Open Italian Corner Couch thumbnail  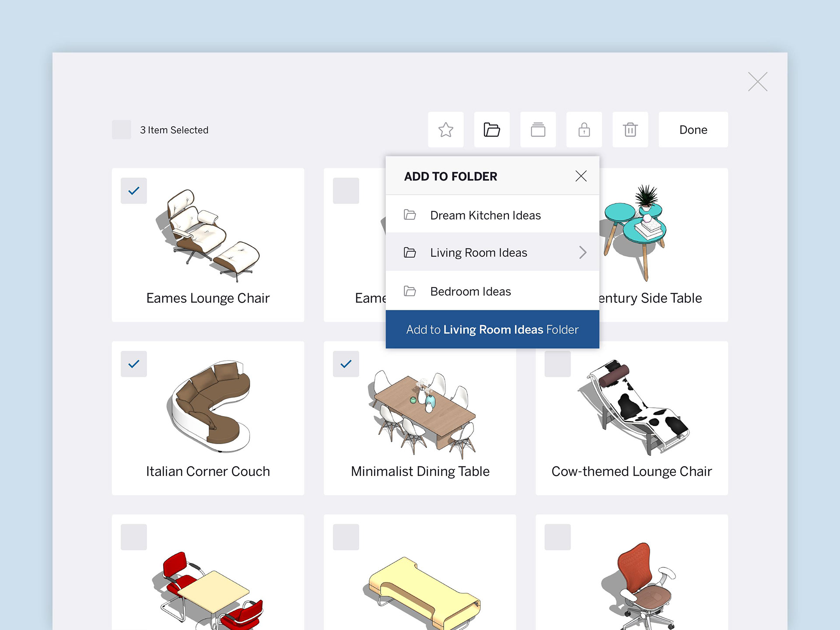tap(209, 406)
